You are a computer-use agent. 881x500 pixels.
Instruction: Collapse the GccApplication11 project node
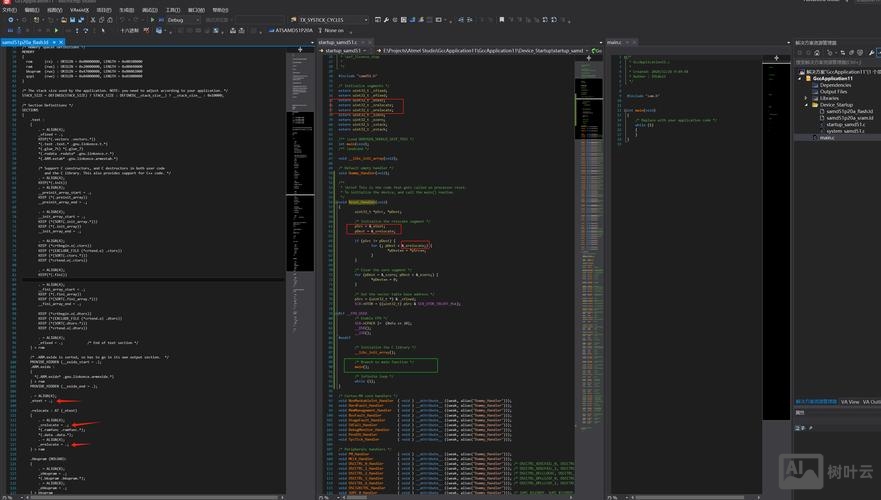point(800,78)
